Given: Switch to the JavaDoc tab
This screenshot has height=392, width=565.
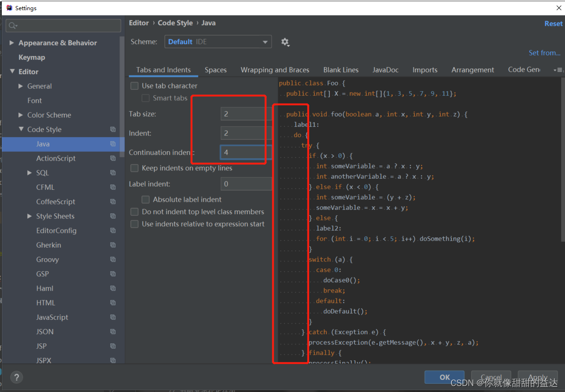Looking at the screenshot, I should pyautogui.click(x=385, y=70).
